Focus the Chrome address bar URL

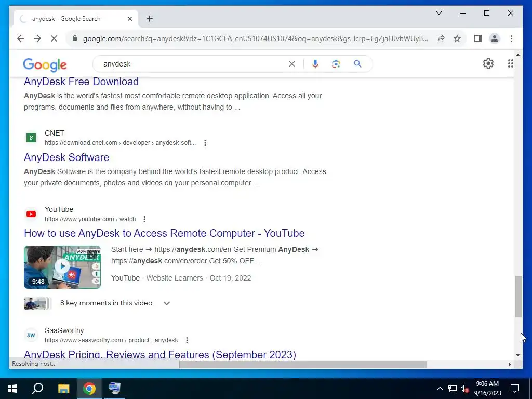pyautogui.click(x=255, y=38)
